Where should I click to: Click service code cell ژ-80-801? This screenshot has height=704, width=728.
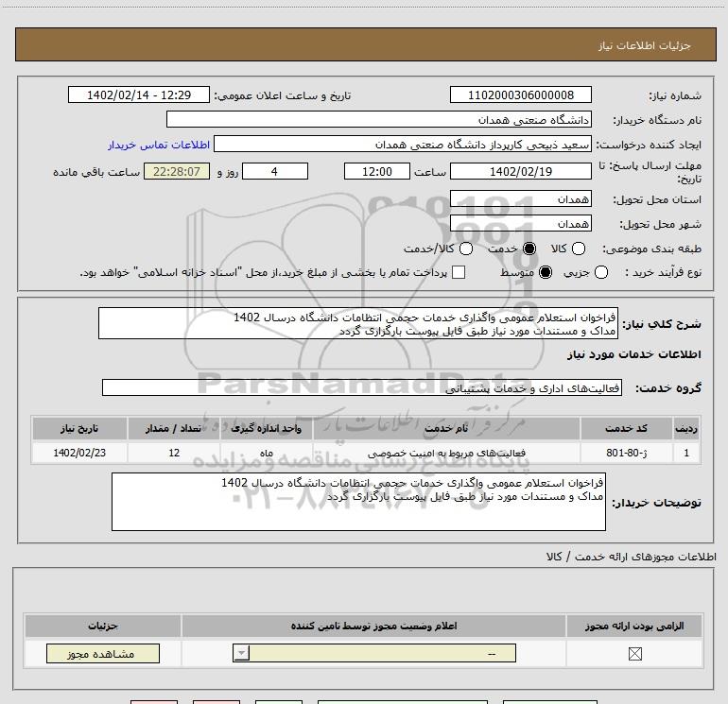626,453
